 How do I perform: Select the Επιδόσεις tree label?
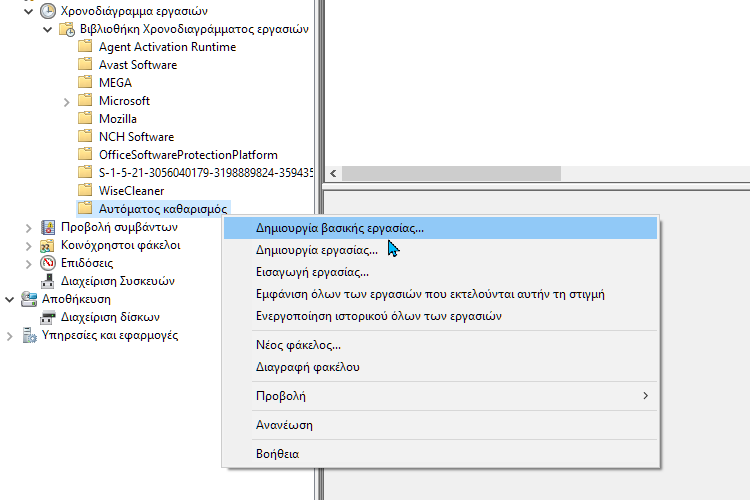87,263
